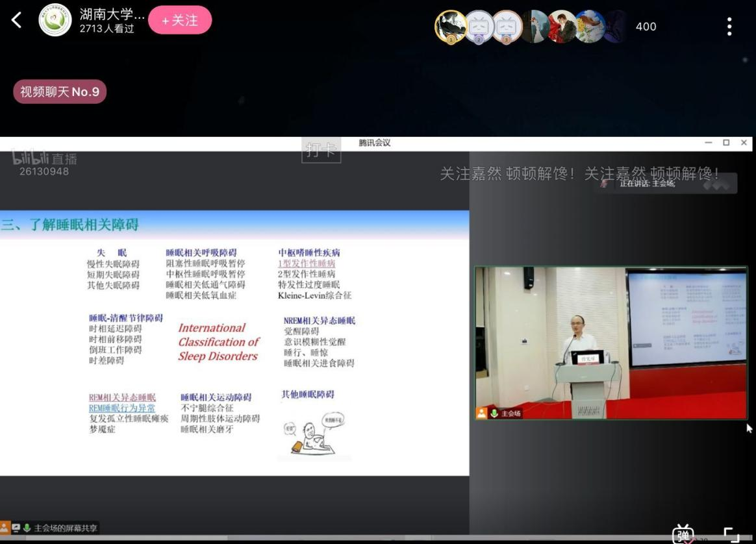Open the three-dot more options menu

(729, 27)
